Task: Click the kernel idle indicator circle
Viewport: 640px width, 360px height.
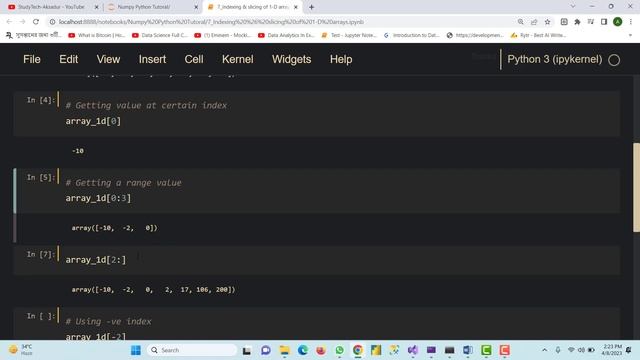Action: pyautogui.click(x=614, y=60)
